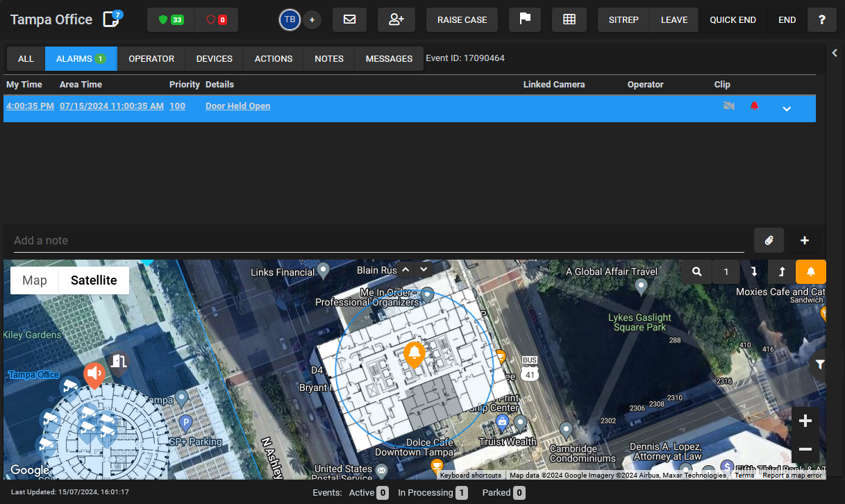Screen dimensions: 845x504
Task: Open the MESSAGES tab
Action: click(389, 59)
